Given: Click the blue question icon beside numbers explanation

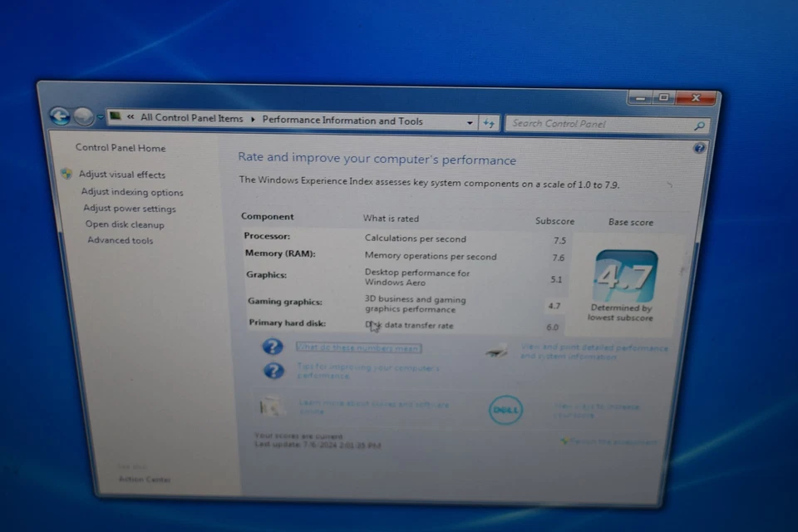Looking at the screenshot, I should coord(273,347).
